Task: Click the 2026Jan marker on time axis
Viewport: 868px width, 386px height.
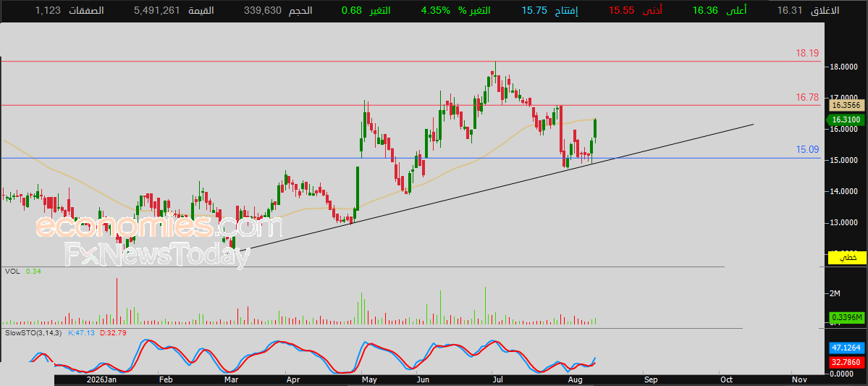Action: [102, 380]
